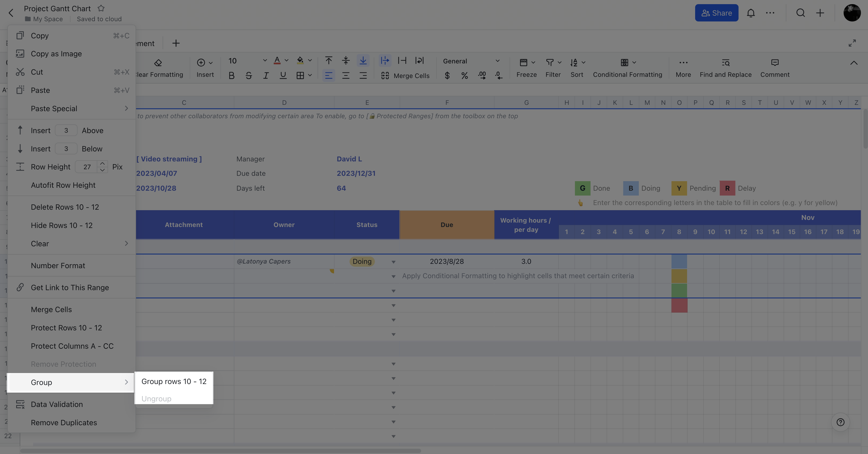Toggle bold formatting
Screen dimensions: 868x454
pyautogui.click(x=231, y=76)
